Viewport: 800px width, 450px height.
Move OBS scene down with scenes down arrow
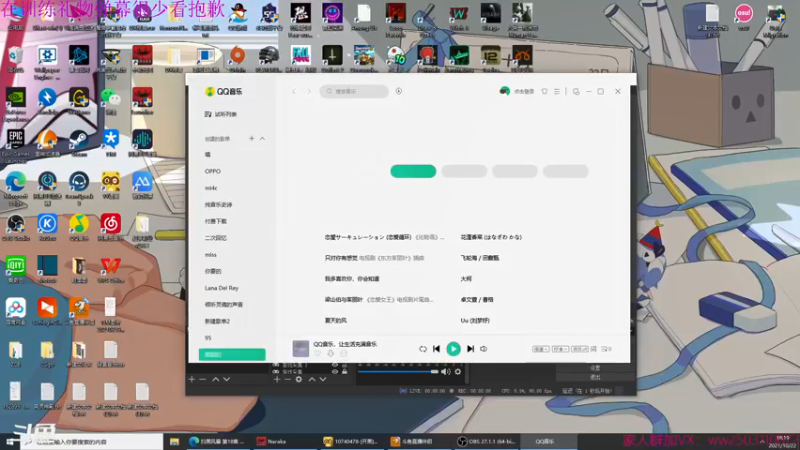[x=227, y=379]
